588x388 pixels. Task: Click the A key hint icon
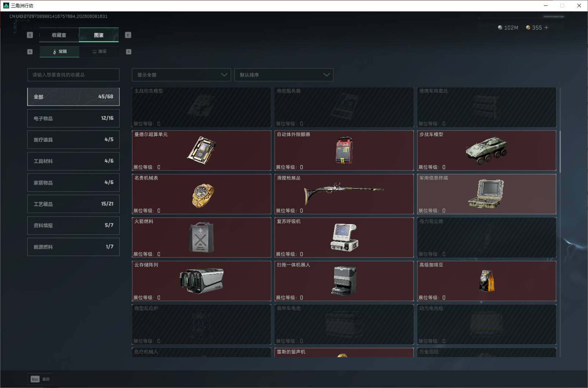pyautogui.click(x=30, y=51)
